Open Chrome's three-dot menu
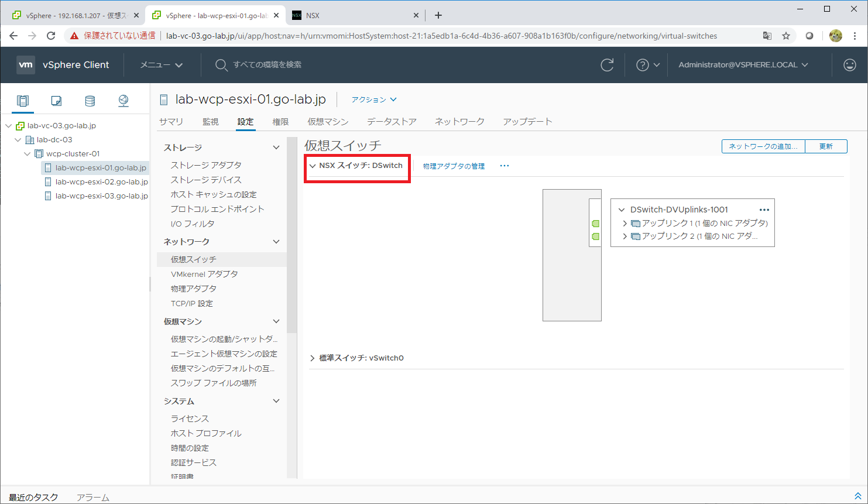868x504 pixels. coord(855,36)
